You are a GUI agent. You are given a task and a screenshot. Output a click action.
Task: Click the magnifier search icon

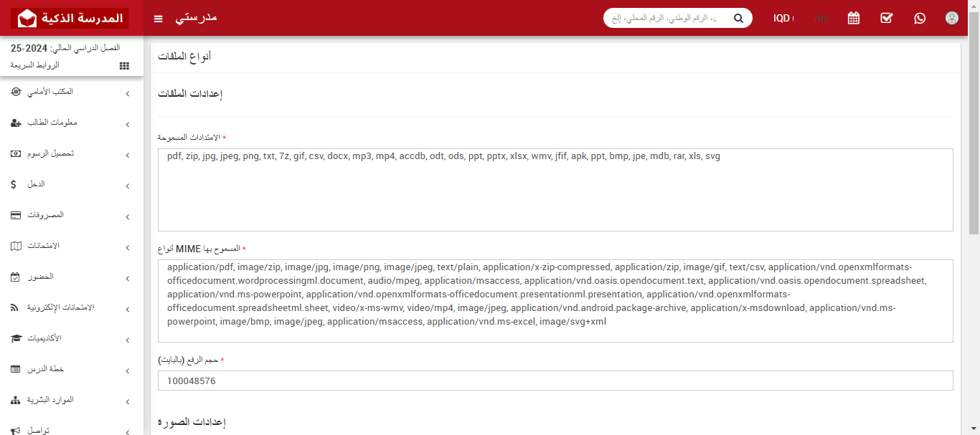tap(738, 18)
